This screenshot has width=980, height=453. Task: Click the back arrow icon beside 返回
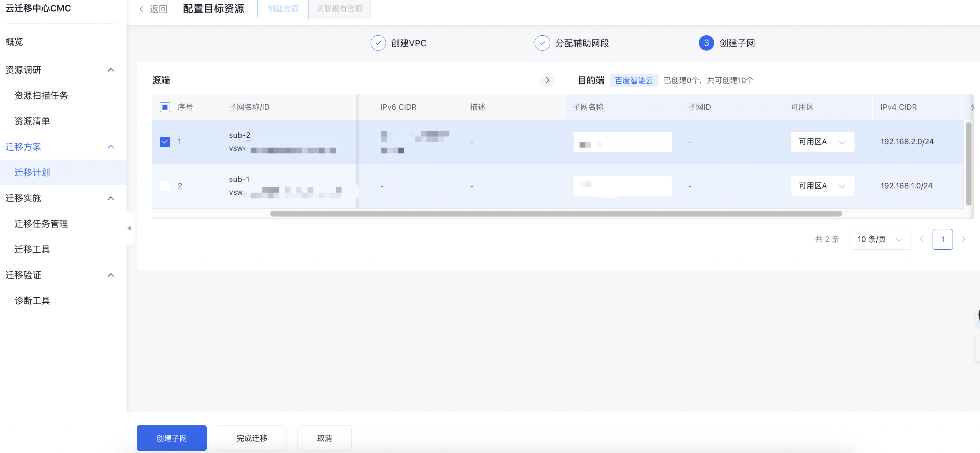(141, 9)
